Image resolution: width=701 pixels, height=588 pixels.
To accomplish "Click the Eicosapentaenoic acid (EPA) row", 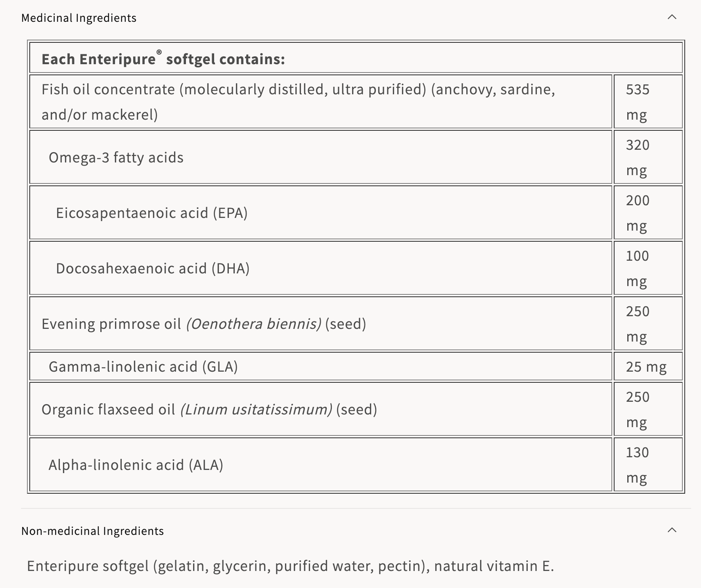I will coord(152,213).
